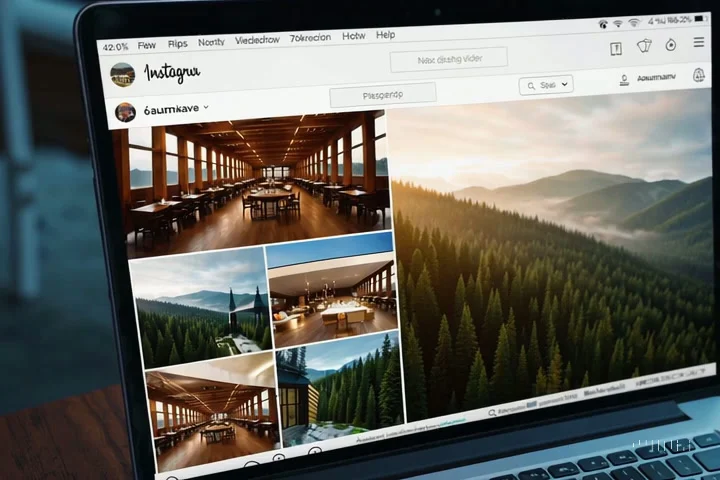Open the Spei search dropdown
The image size is (720, 480).
click(x=546, y=85)
